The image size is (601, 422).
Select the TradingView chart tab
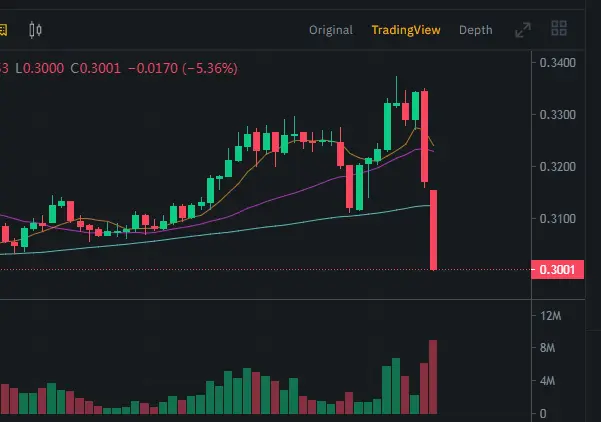pyautogui.click(x=406, y=30)
